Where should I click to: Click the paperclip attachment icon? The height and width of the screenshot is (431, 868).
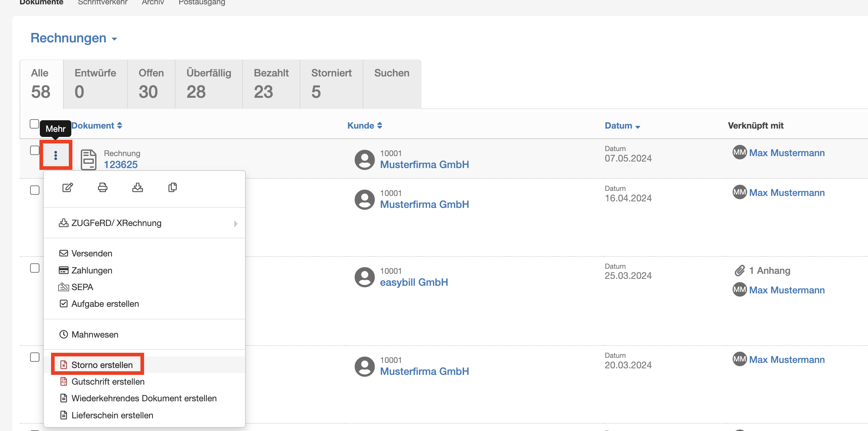point(740,271)
